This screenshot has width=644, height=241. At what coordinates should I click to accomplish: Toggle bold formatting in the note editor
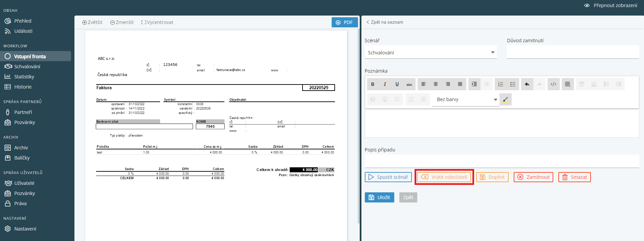[x=373, y=84]
